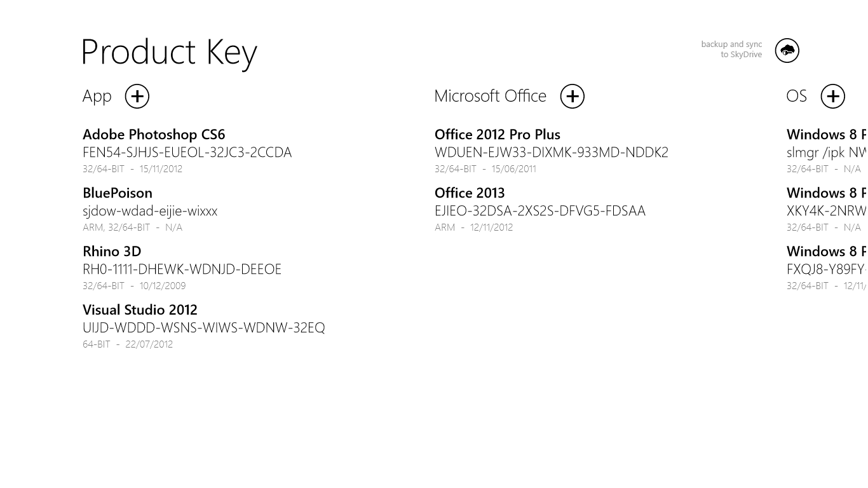This screenshot has height=488, width=868.
Task: Click the Office 2013 key EJIEO-32DSA-2XS2S-DFVG5-FDSAA
Action: (x=539, y=211)
